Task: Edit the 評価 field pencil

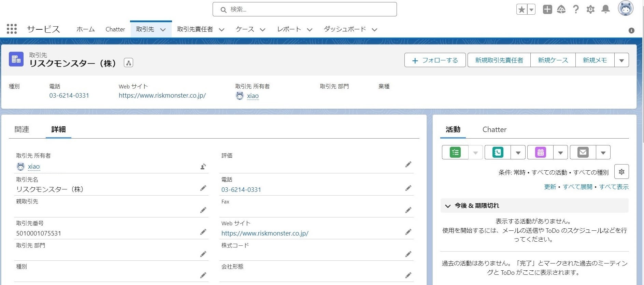Action: [x=408, y=165]
